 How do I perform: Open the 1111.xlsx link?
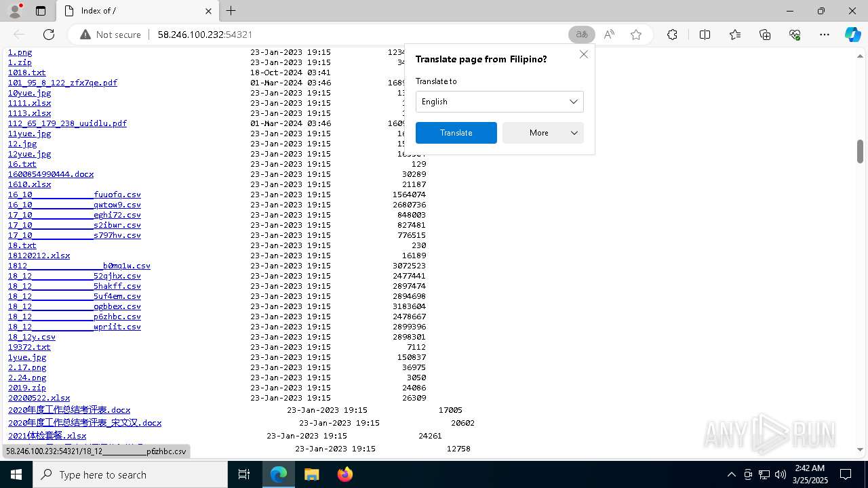(x=29, y=103)
